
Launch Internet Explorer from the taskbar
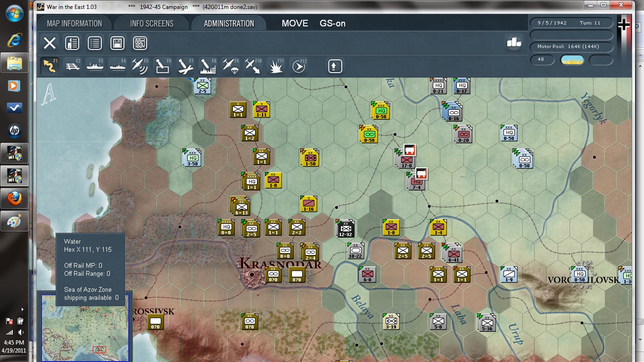click(x=14, y=40)
